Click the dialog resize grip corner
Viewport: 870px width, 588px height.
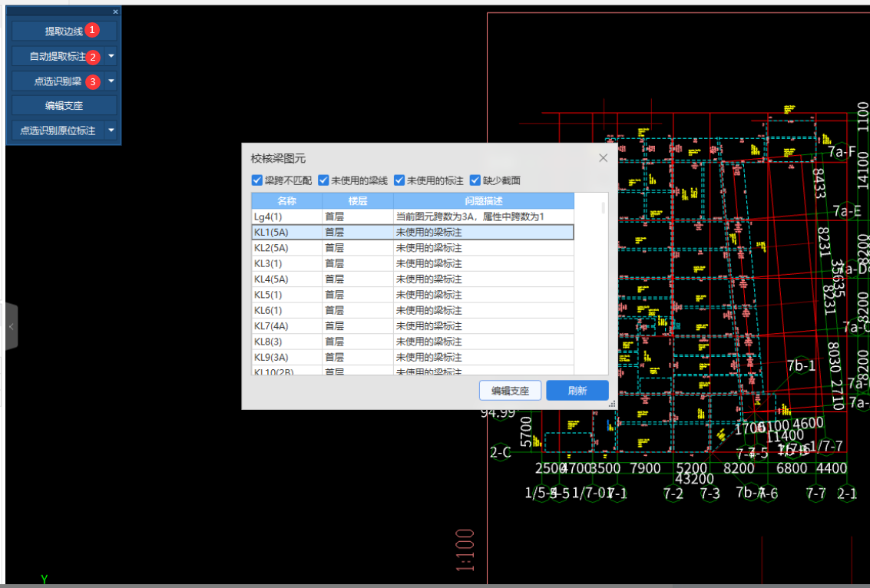[613, 405]
